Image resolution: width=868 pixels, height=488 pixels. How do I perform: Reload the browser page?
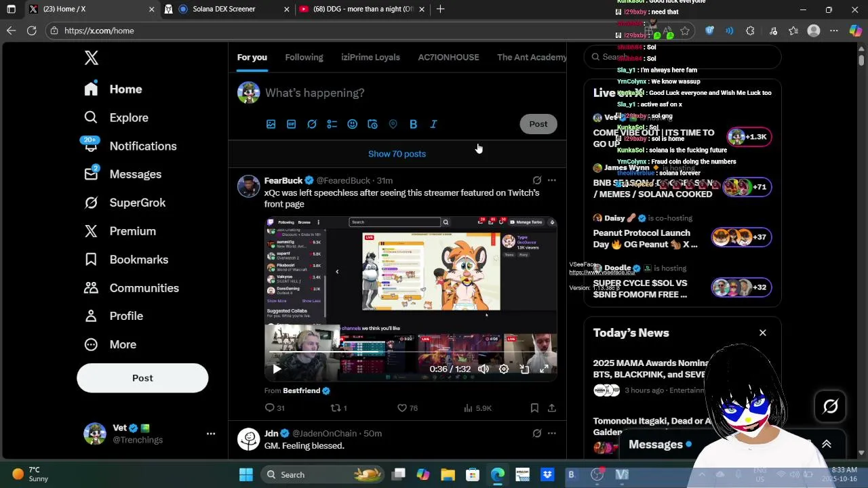coord(31,30)
